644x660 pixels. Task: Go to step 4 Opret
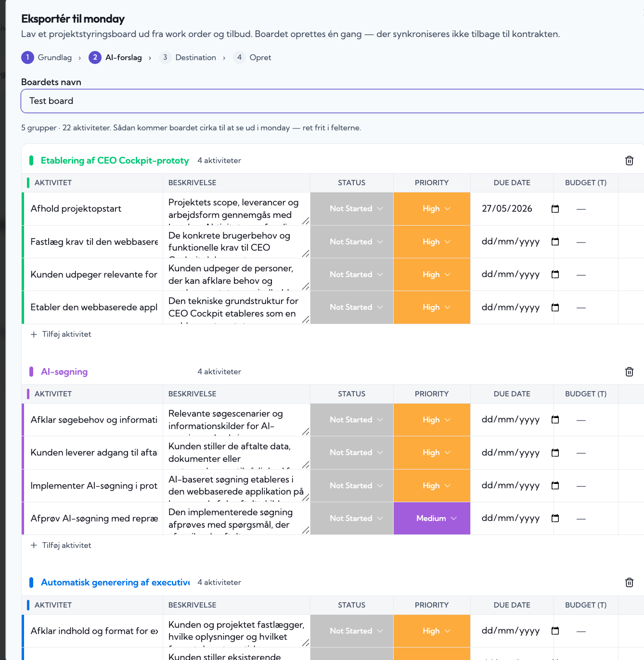(252, 58)
